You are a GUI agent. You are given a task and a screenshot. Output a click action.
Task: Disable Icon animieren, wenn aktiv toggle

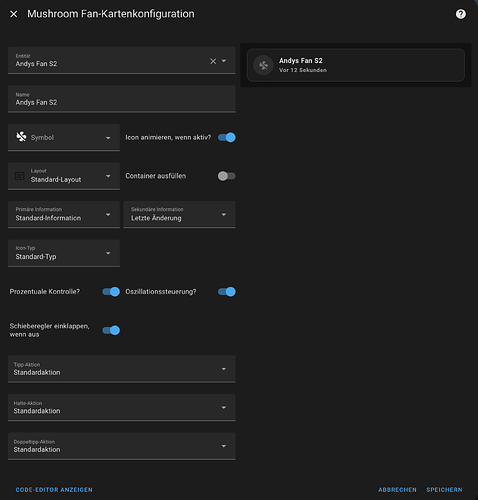coord(227,137)
